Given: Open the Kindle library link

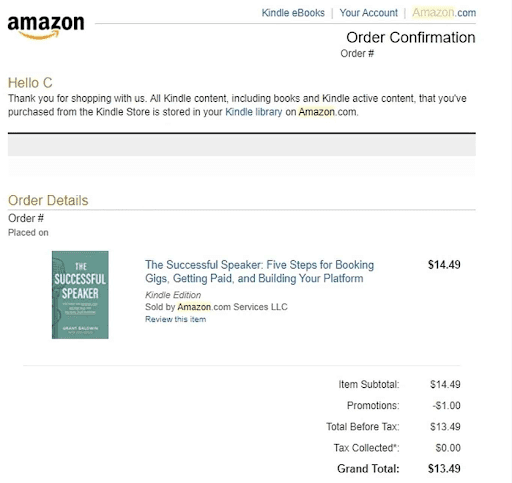Looking at the screenshot, I should click(x=254, y=112).
